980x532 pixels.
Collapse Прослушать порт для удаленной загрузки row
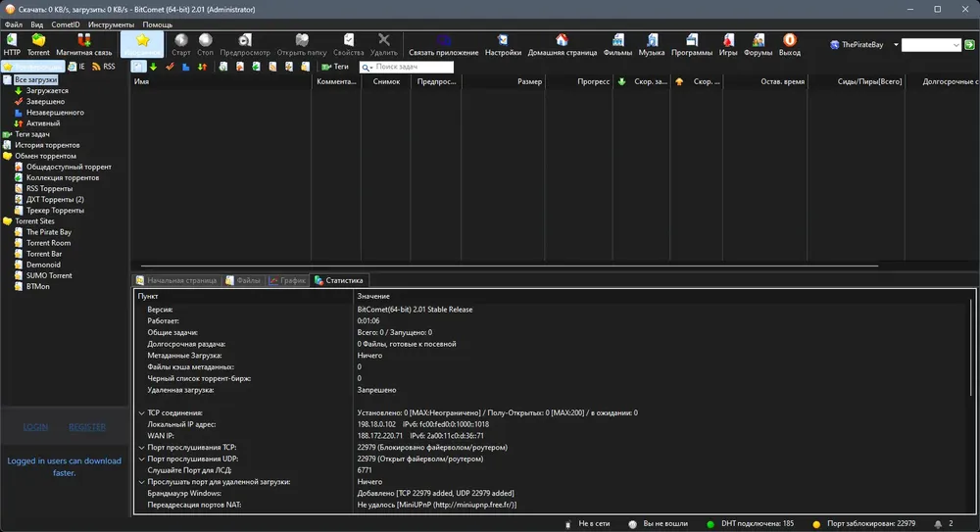(142, 482)
